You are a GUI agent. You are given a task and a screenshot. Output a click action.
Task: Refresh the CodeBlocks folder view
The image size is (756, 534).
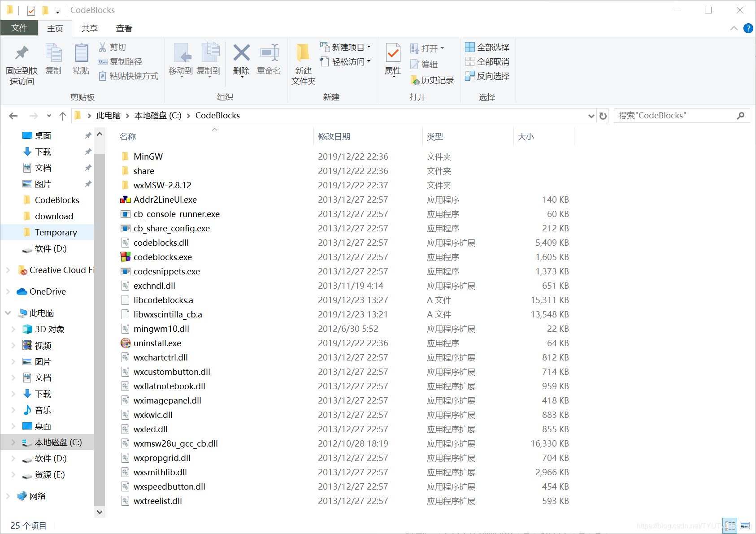pos(603,116)
